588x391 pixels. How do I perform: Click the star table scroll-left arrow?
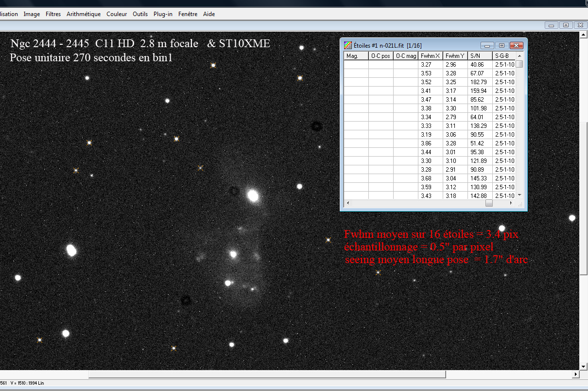tap(347, 203)
